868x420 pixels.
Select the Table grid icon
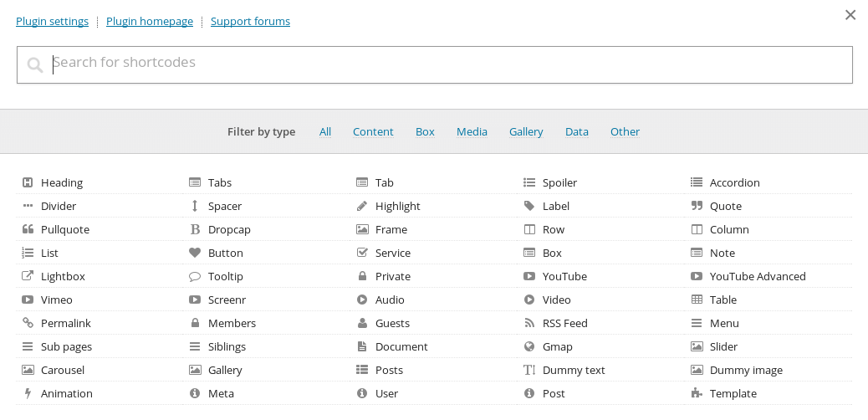697,300
